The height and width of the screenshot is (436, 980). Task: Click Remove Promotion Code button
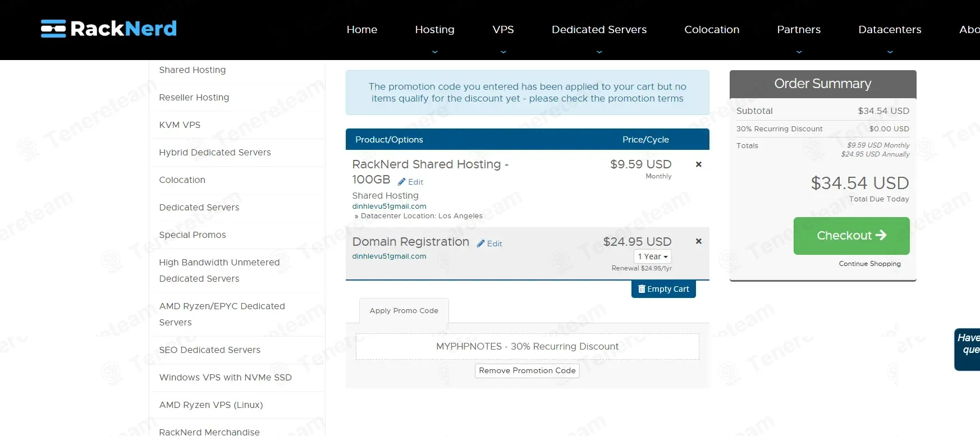pos(527,371)
